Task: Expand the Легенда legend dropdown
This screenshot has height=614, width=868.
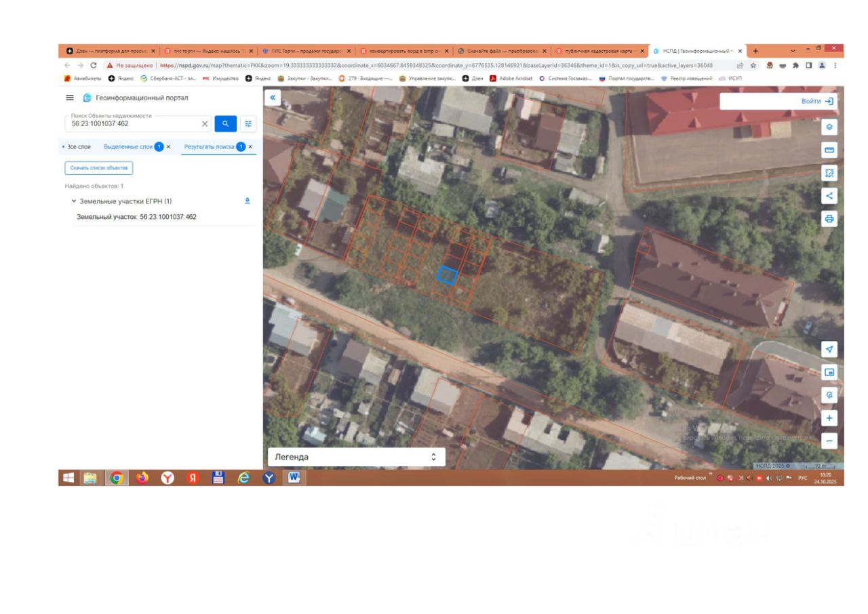Action: [357, 457]
